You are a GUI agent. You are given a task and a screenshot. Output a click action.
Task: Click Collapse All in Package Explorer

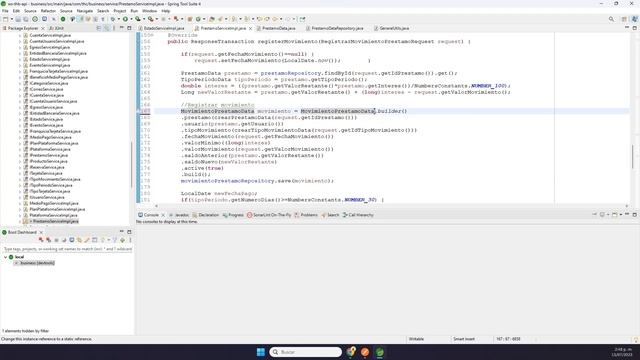pos(99,28)
